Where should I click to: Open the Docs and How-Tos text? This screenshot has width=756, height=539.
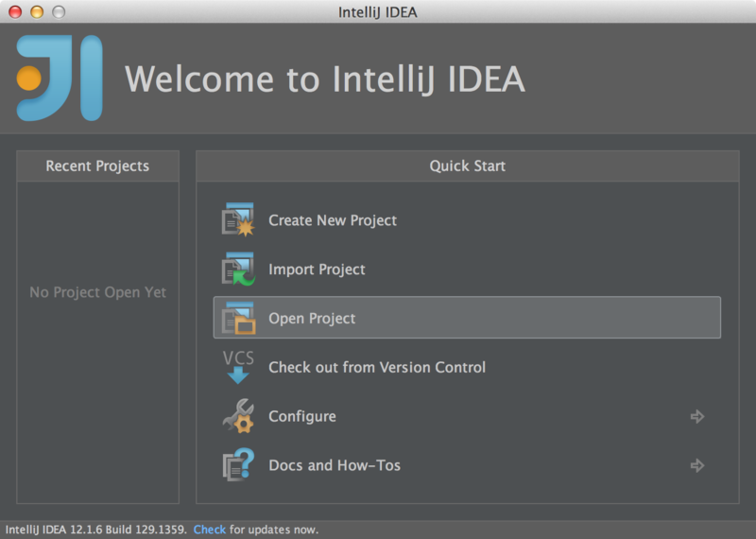[x=335, y=465]
